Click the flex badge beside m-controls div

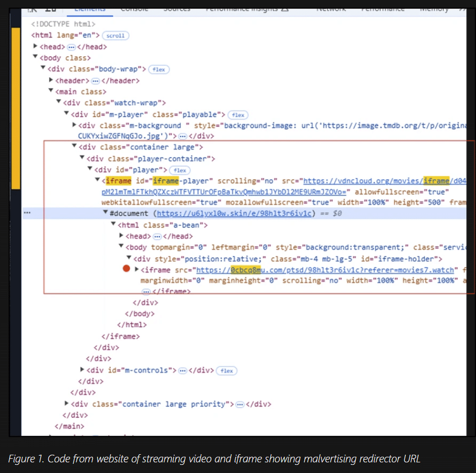click(x=227, y=371)
